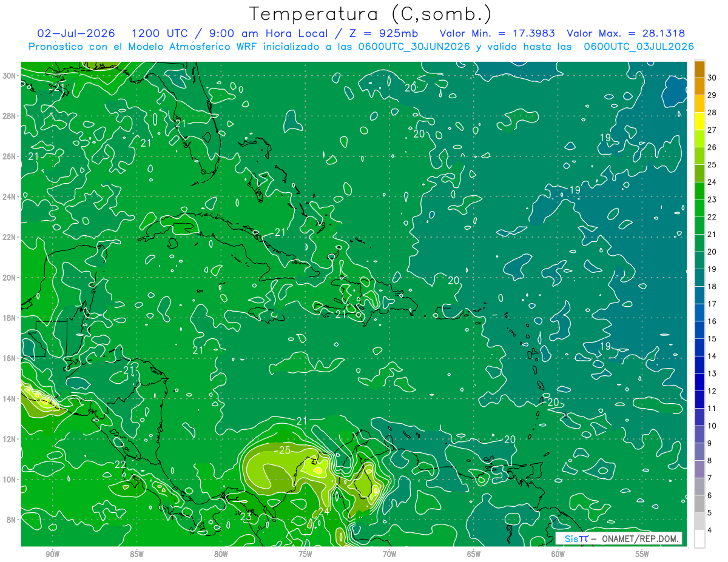Click the "4" tick on the color scale
This screenshot has width=728, height=562.
pyautogui.click(x=710, y=530)
